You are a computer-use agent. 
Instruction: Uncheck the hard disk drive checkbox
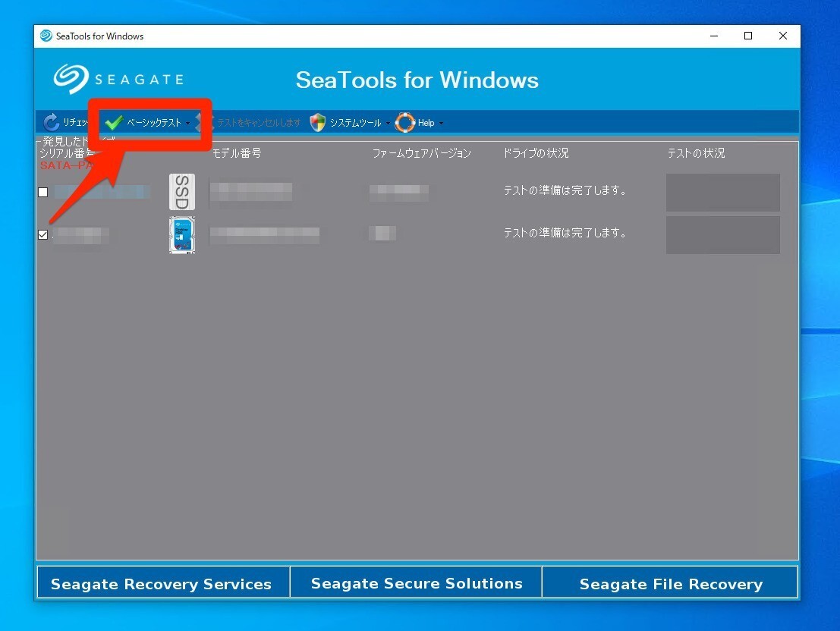pos(43,234)
